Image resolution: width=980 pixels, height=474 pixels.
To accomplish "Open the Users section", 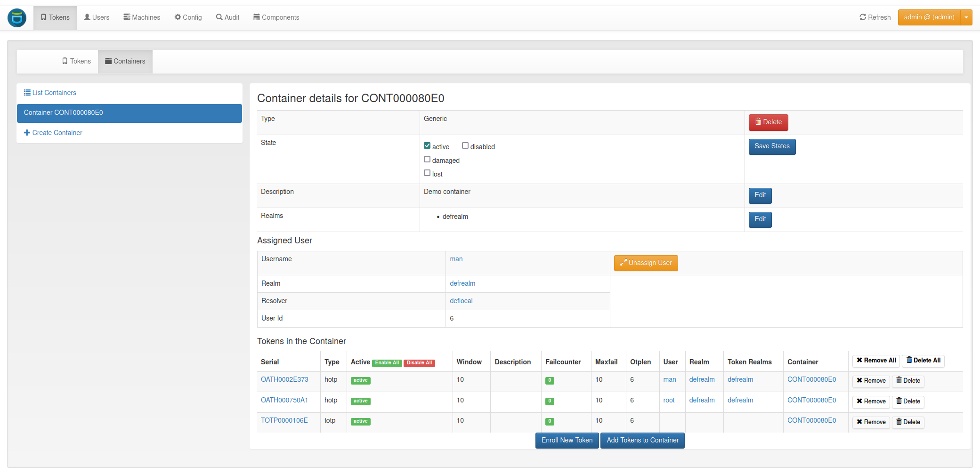I will coord(97,17).
